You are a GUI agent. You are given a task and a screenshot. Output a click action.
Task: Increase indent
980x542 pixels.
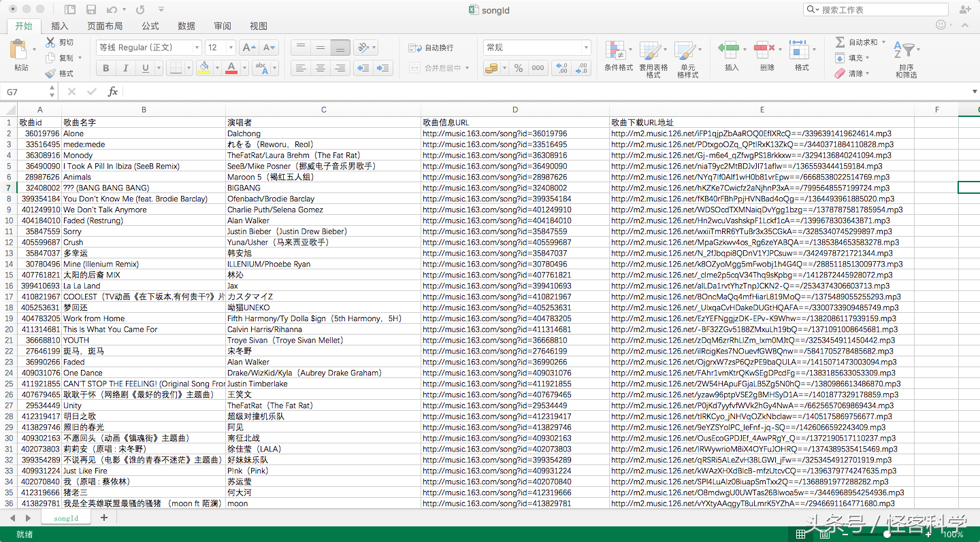tap(383, 68)
